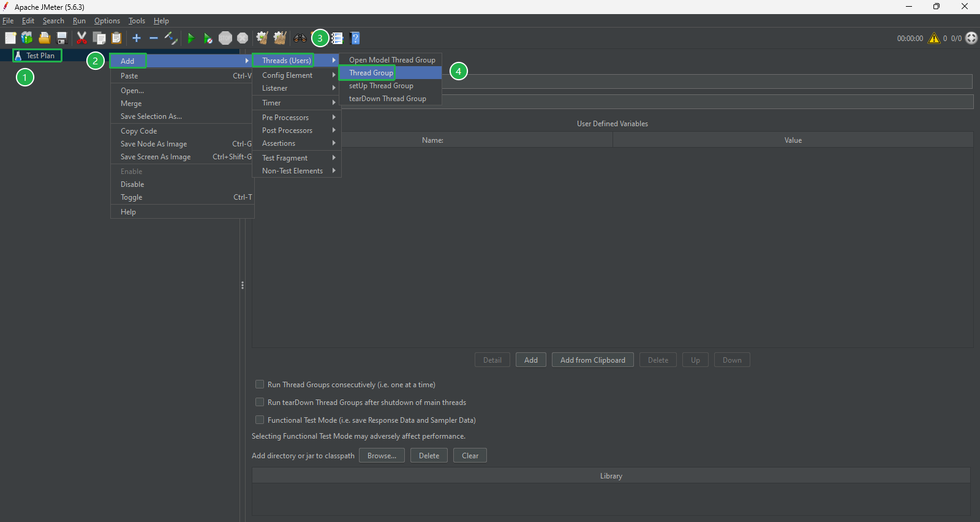The width and height of the screenshot is (980, 522).
Task: Open the Edit menu
Action: (x=28, y=20)
